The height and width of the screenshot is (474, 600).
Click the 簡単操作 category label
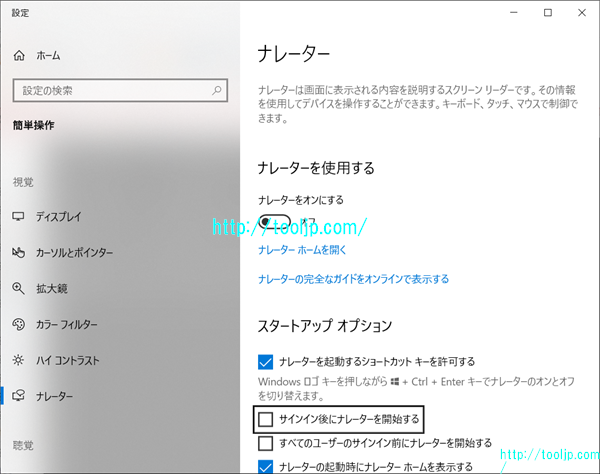[34, 125]
